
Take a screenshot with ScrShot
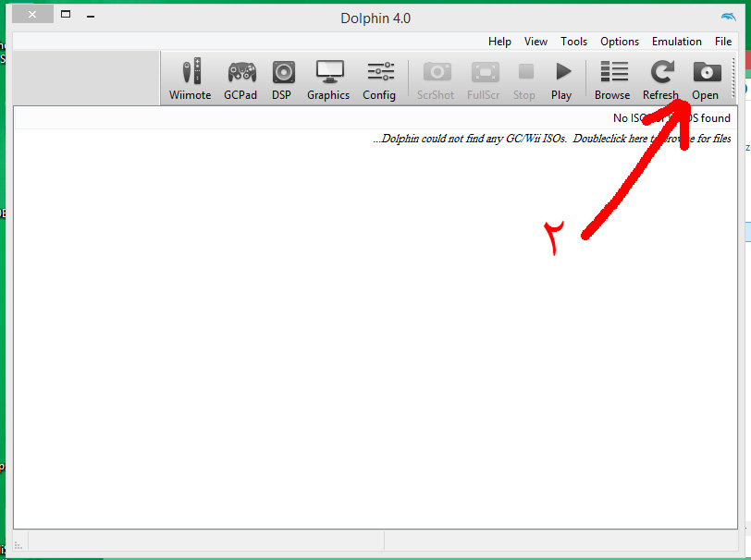[436, 79]
